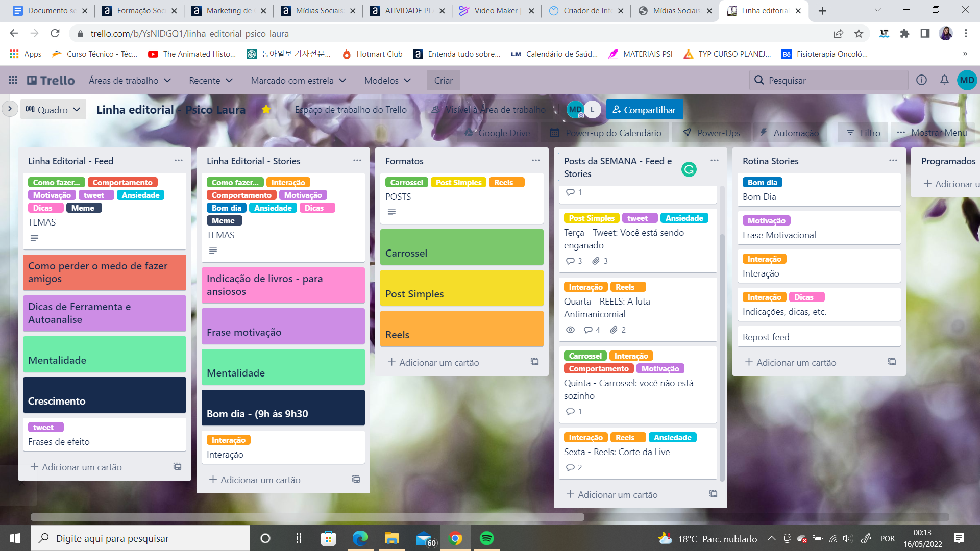Screen dimensions: 980x551
Task: Reload the Trello page
Action: click(55, 33)
